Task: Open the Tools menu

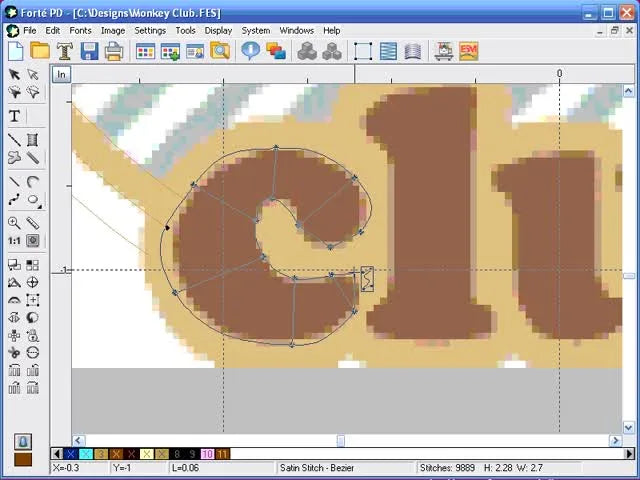Action: click(185, 31)
